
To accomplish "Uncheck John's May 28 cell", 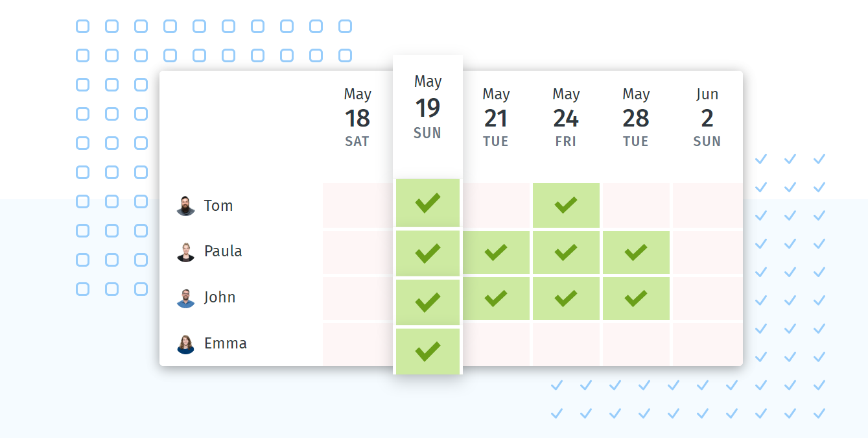I will (x=636, y=298).
